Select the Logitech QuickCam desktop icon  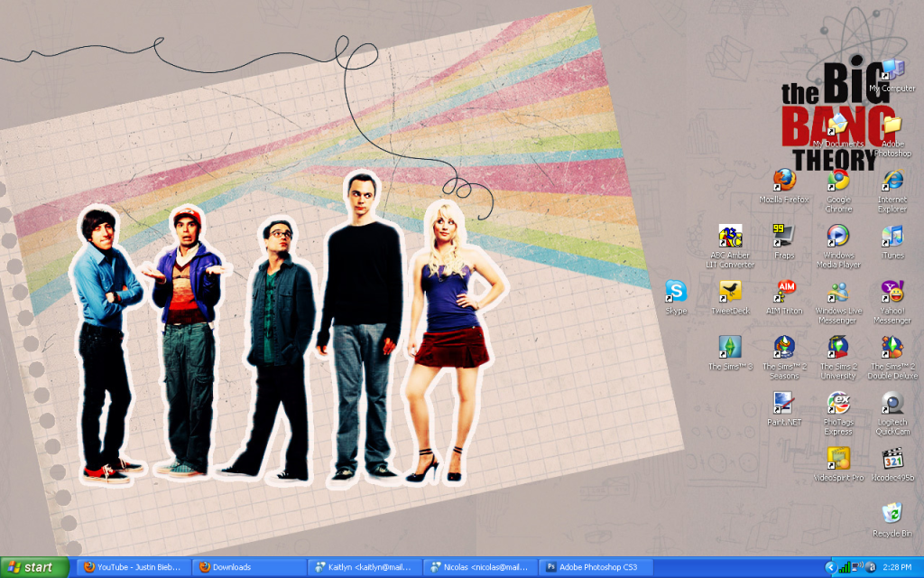click(x=892, y=413)
